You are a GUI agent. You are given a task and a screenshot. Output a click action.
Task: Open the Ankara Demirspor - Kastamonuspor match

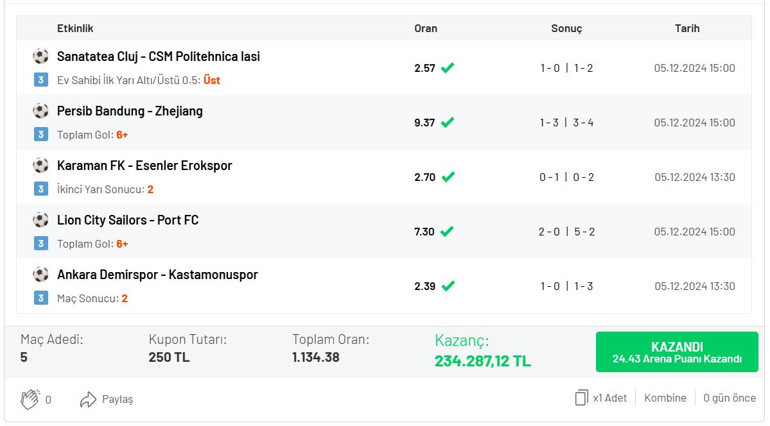[x=157, y=275]
